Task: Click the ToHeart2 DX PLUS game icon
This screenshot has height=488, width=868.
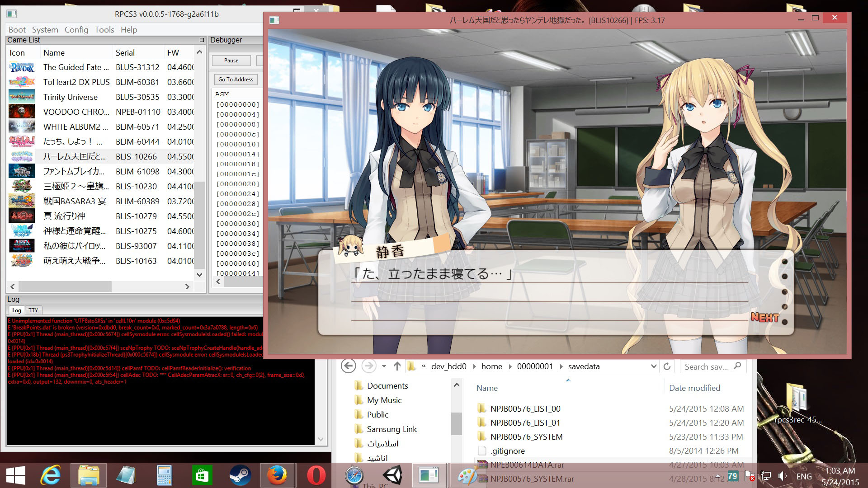Action: point(22,82)
